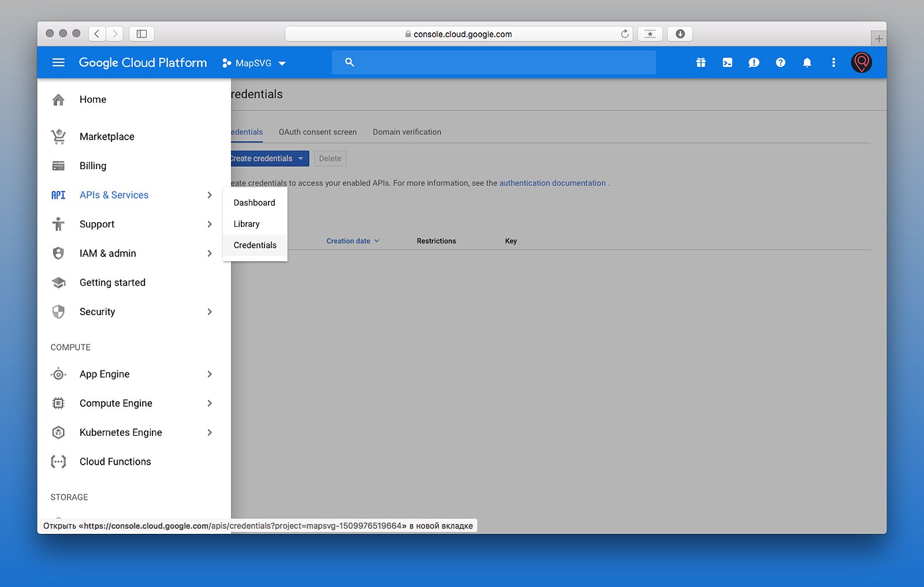Click the Safari address bar
Image resolution: width=924 pixels, height=587 pixels.
click(459, 34)
